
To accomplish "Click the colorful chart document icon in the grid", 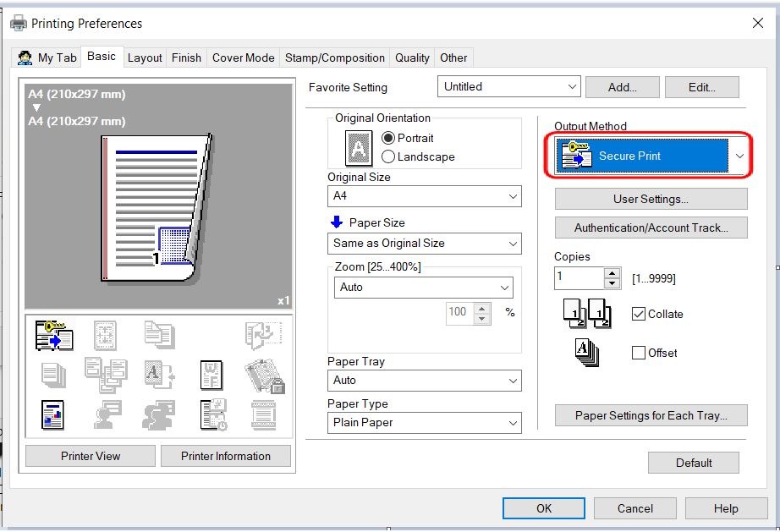I will (54, 414).
